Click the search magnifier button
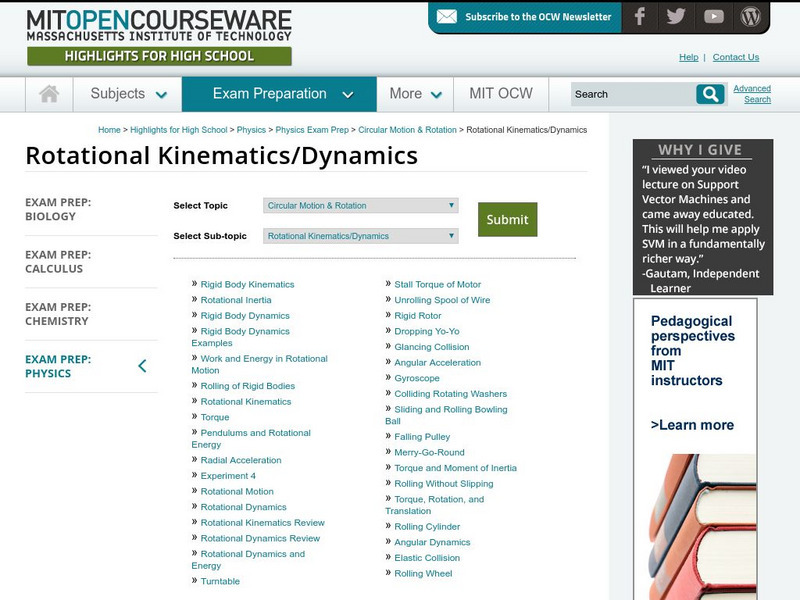800x600 pixels. [x=710, y=94]
